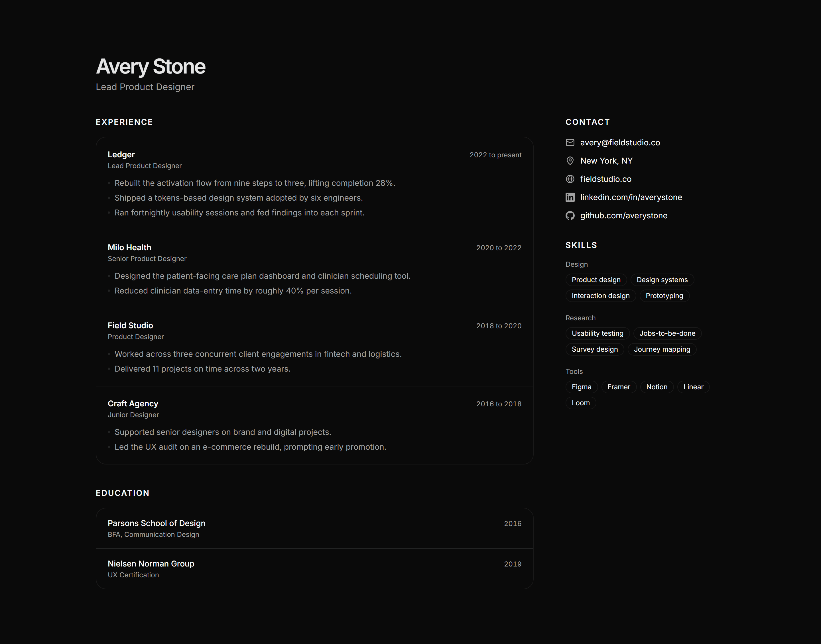Click the patient-facing care plan dashboard bullet
This screenshot has width=821, height=644.
click(263, 276)
